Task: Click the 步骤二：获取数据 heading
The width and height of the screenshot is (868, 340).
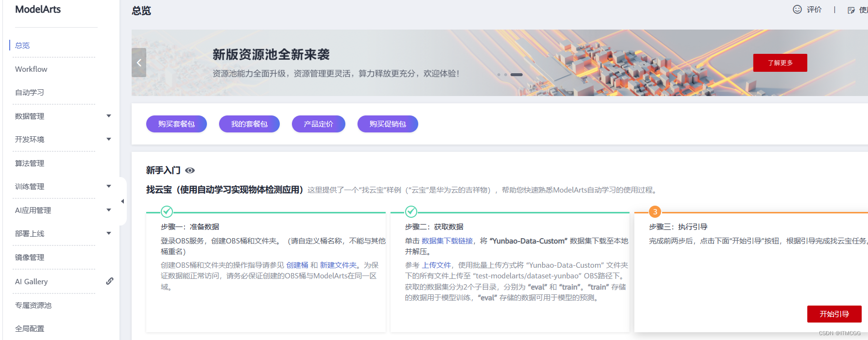Action: click(x=434, y=227)
